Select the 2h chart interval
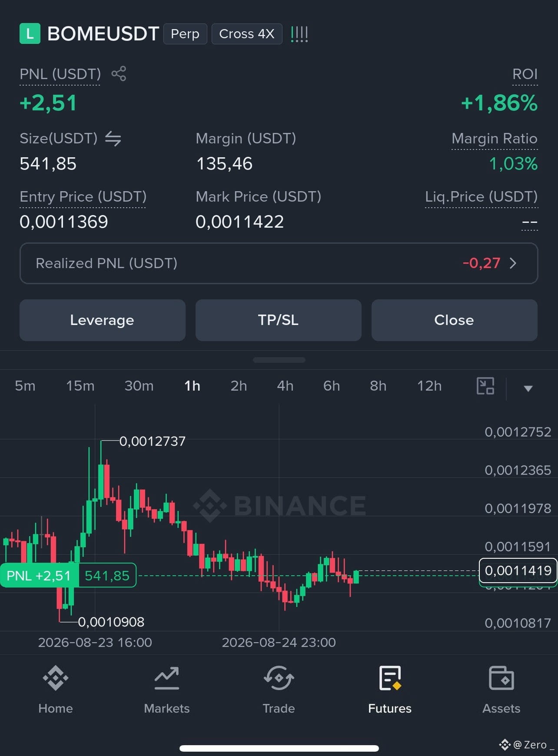 pyautogui.click(x=239, y=386)
